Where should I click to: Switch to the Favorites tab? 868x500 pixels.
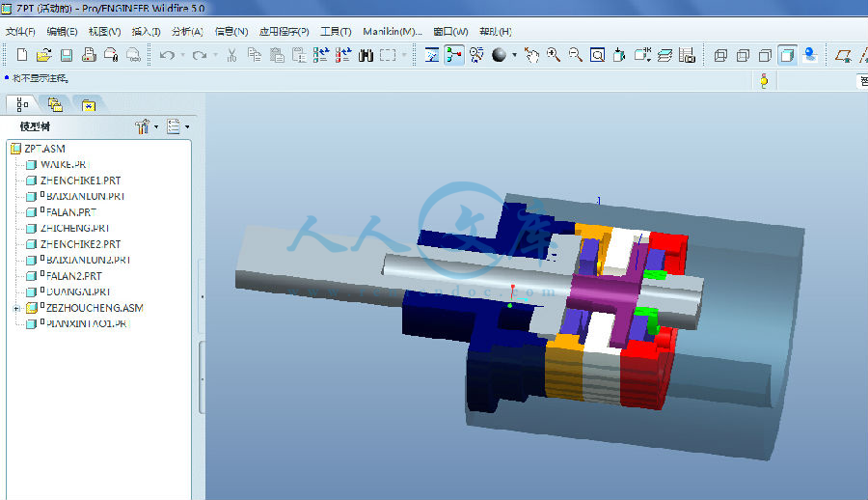[x=89, y=104]
